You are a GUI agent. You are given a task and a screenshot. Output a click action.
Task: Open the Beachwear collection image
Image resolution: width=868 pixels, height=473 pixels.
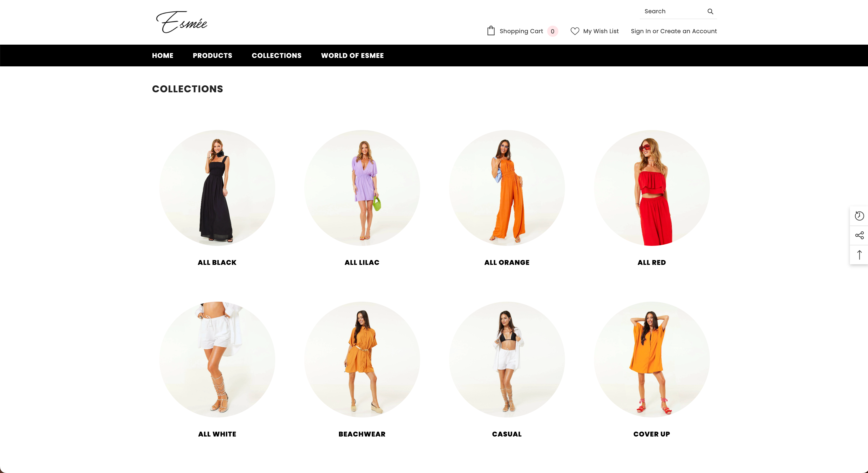coord(362,360)
